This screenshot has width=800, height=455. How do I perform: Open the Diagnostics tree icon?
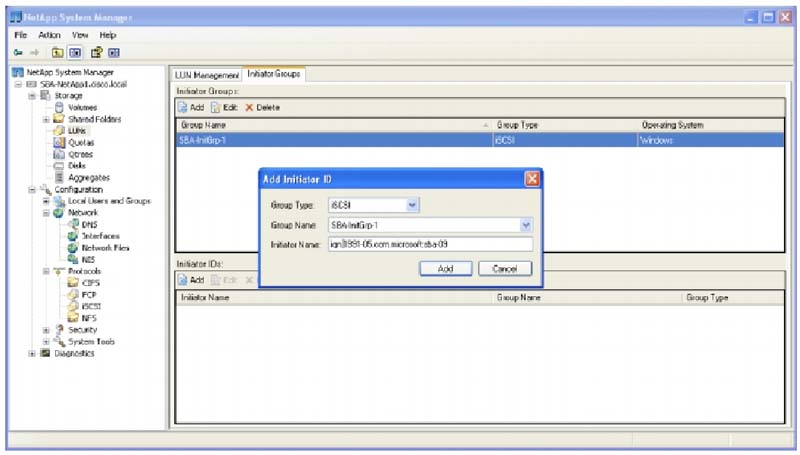pyautogui.click(x=45, y=353)
